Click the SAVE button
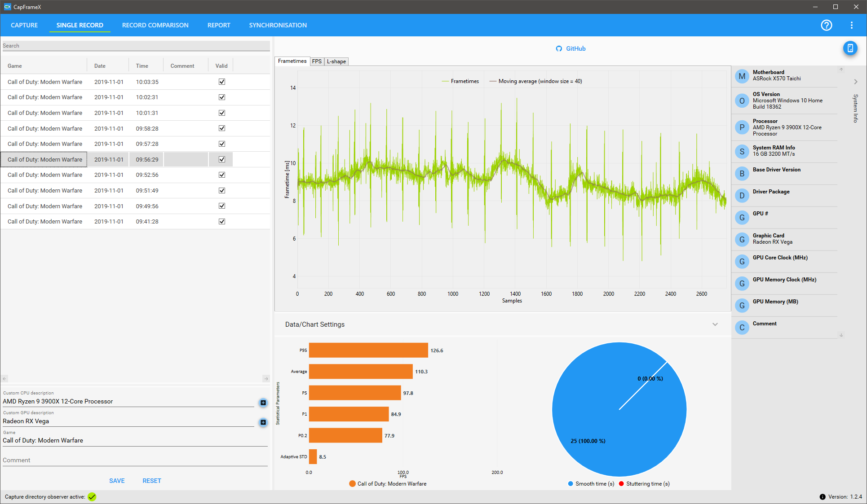This screenshot has width=867, height=504. [x=117, y=481]
